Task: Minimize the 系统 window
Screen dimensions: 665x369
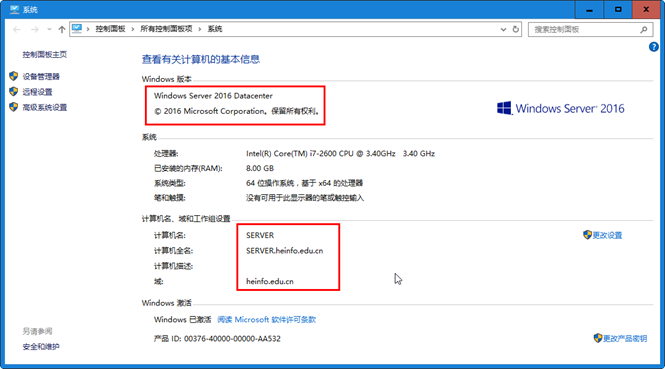Action: pyautogui.click(x=589, y=9)
